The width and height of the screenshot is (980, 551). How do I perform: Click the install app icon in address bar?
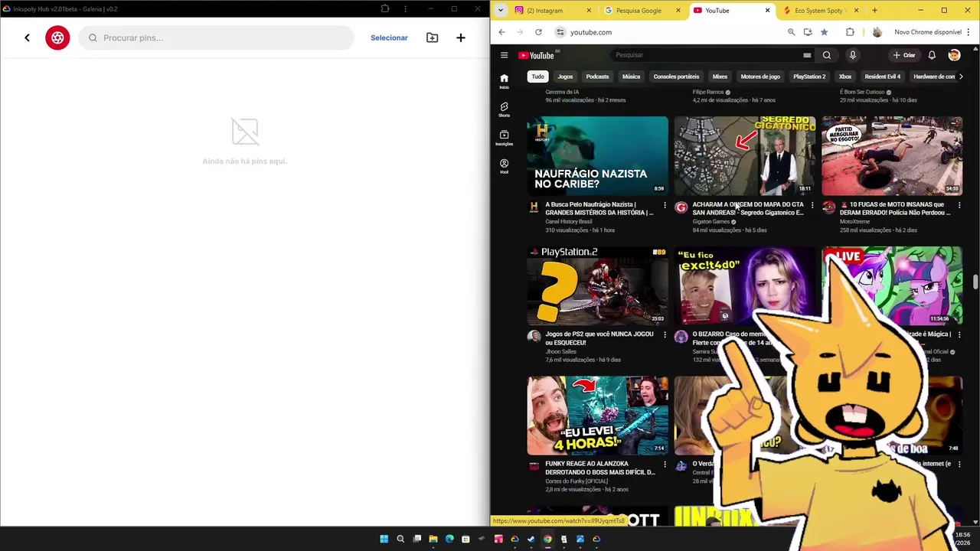[808, 32]
